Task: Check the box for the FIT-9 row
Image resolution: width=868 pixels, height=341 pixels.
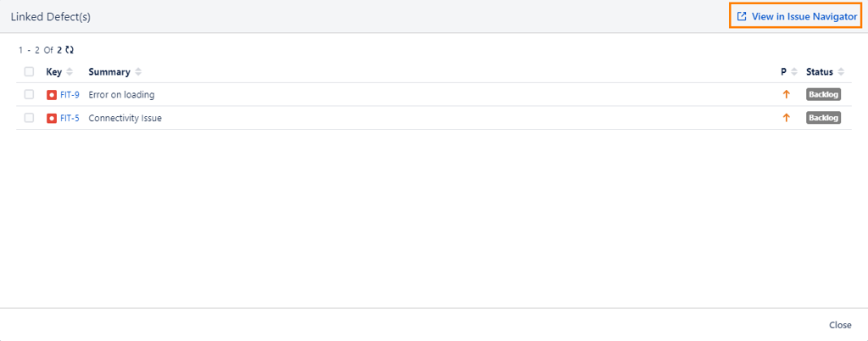Action: pyautogui.click(x=29, y=94)
